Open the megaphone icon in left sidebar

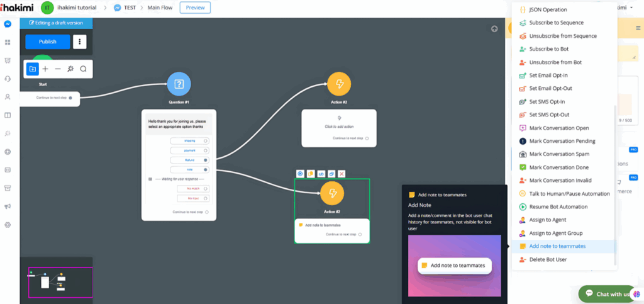(8, 206)
